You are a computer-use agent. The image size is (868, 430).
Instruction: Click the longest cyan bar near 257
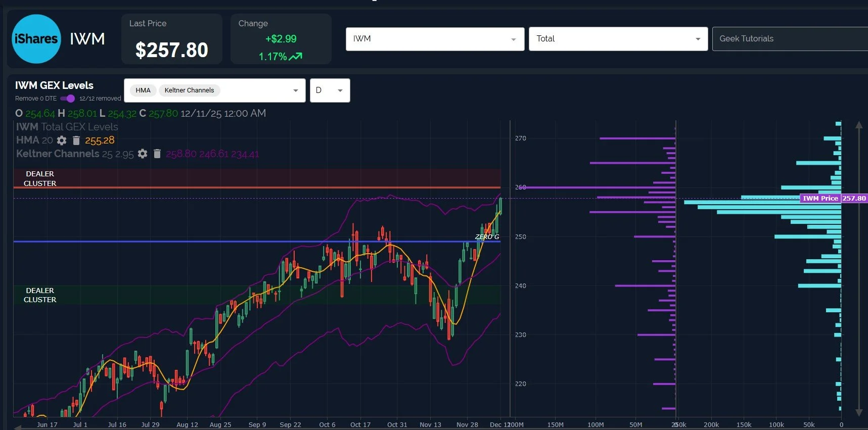[x=762, y=202]
